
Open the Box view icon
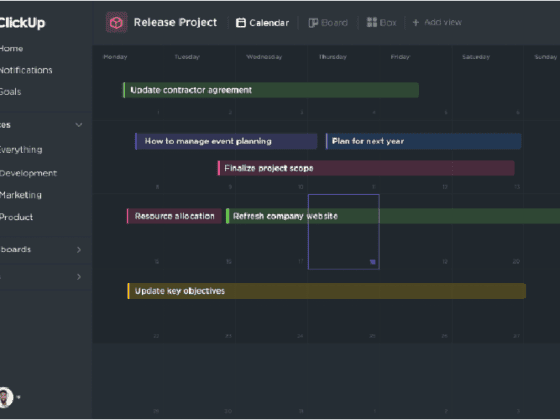(372, 22)
